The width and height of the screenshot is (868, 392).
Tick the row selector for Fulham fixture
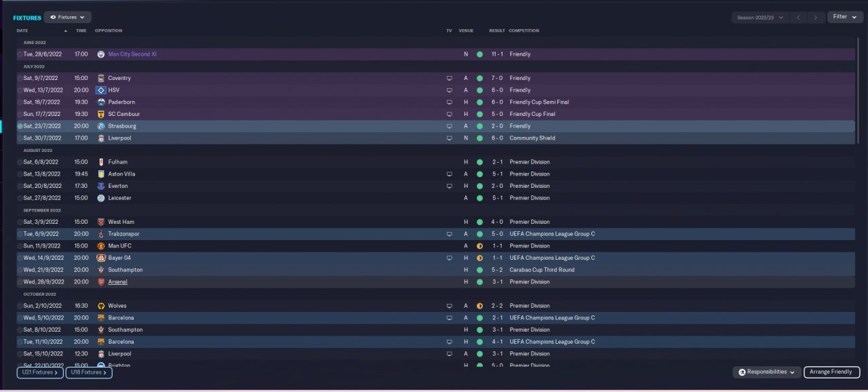20,162
